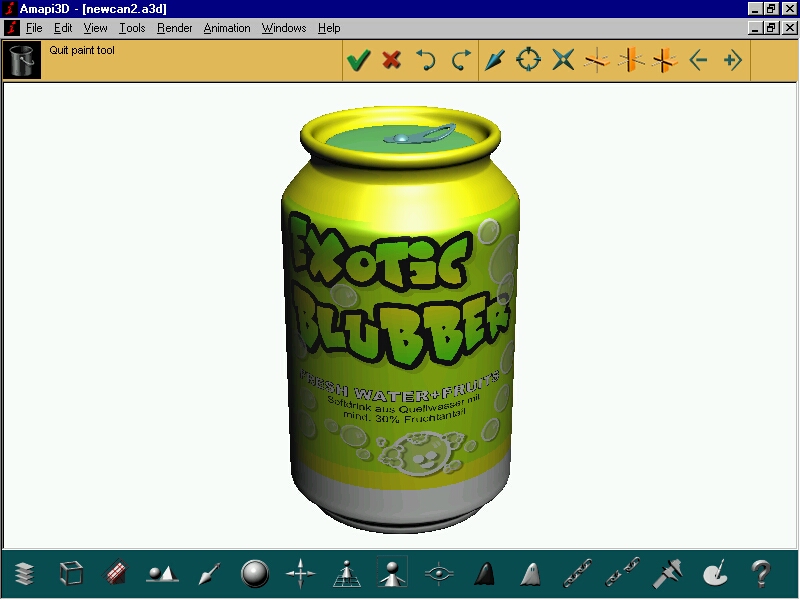Open the Windows menu
Viewport: 800px width, 600px height.
pyautogui.click(x=284, y=28)
